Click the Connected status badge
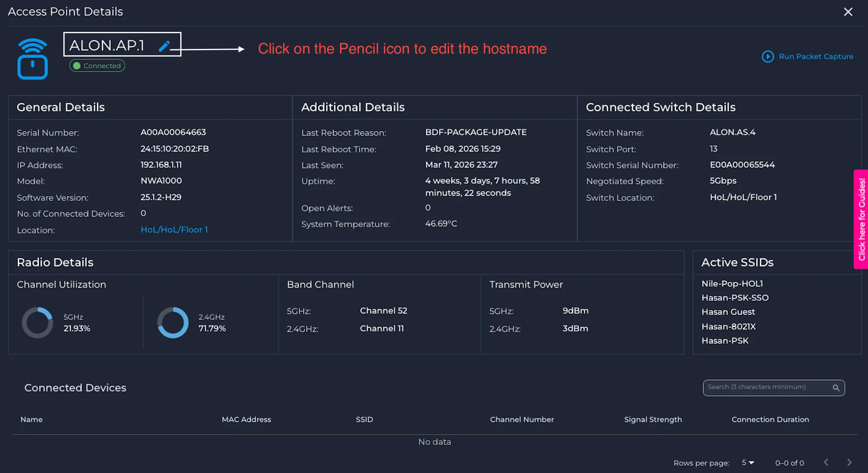 point(97,66)
